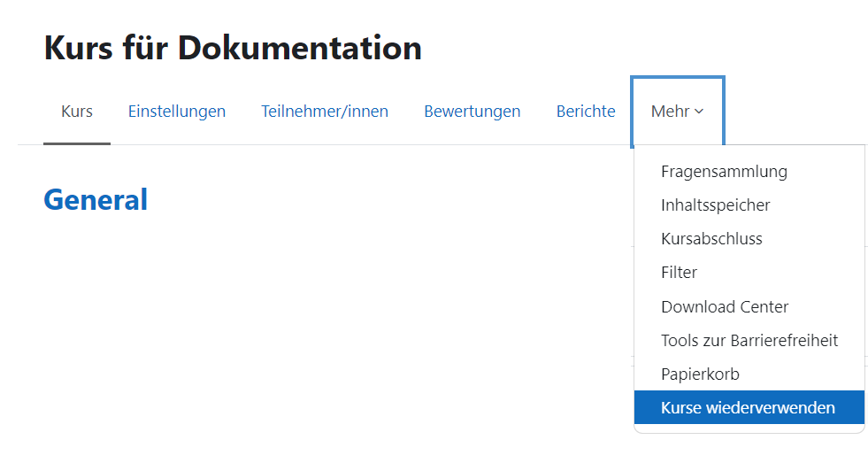The width and height of the screenshot is (868, 463).
Task: Select Fragensammlung from the menu
Action: (x=749, y=172)
